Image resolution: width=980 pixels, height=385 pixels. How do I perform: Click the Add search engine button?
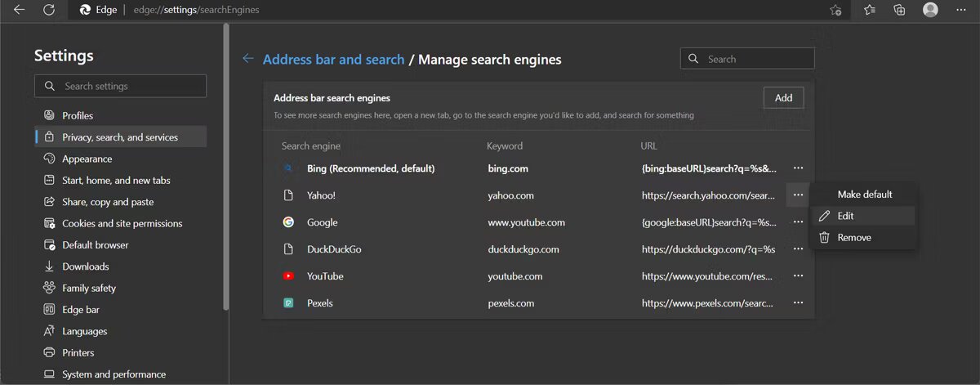(783, 98)
